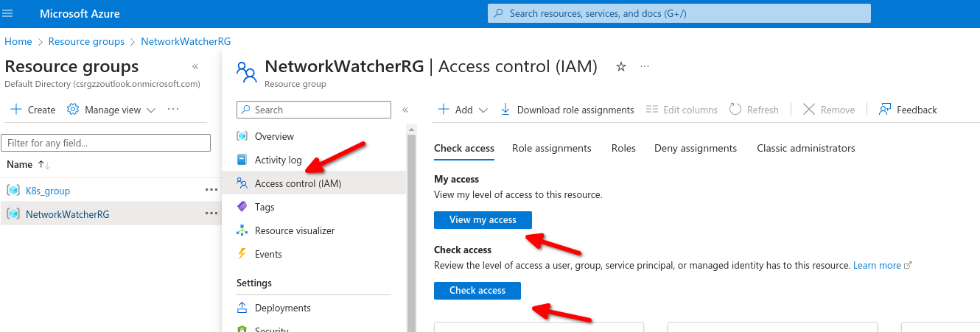Collapse the resource menu sidebar
This screenshot has height=332, width=980.
point(405,110)
